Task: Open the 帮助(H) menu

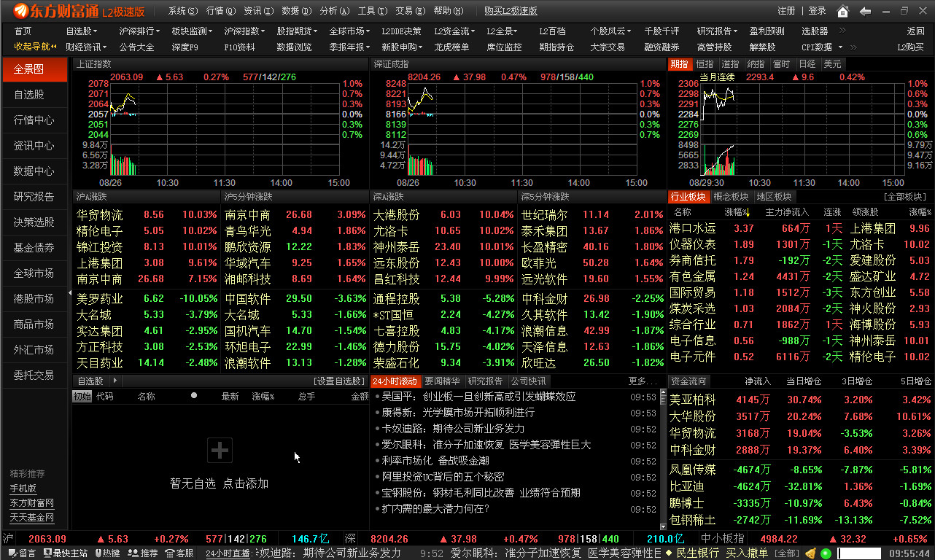Action: 448,11
